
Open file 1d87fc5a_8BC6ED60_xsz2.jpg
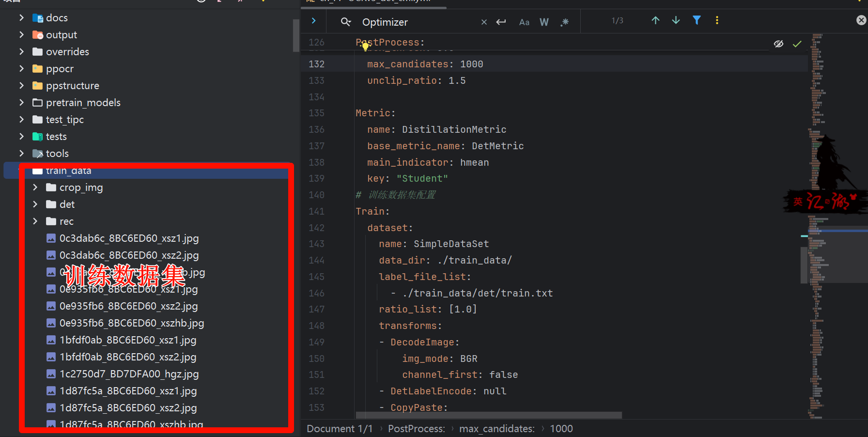pyautogui.click(x=128, y=408)
